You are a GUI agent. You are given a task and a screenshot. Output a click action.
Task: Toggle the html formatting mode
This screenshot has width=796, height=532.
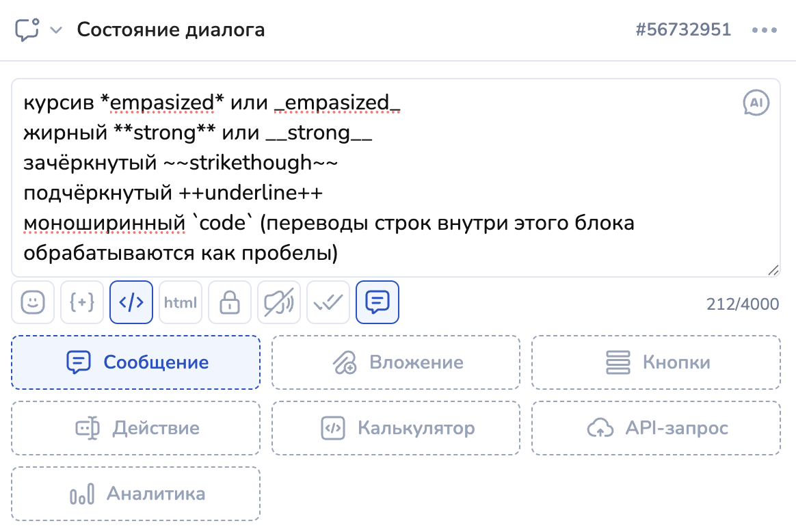point(181,302)
